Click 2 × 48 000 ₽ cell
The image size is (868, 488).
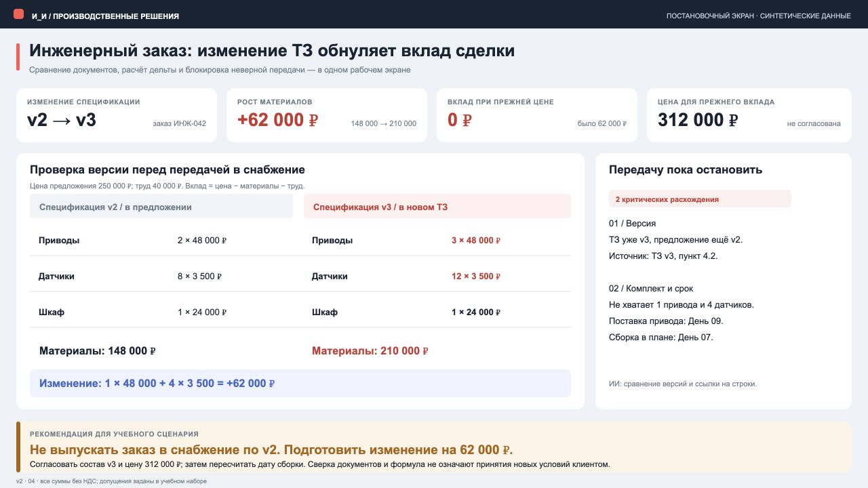[201, 241]
